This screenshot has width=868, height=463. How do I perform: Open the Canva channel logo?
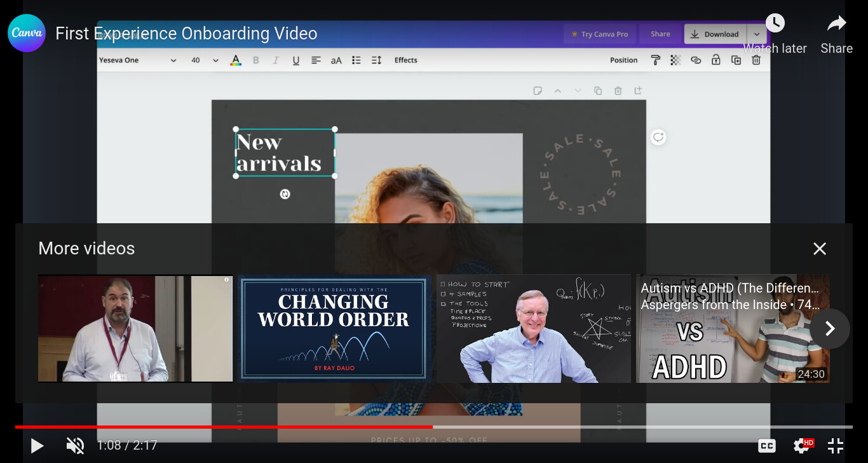click(27, 33)
